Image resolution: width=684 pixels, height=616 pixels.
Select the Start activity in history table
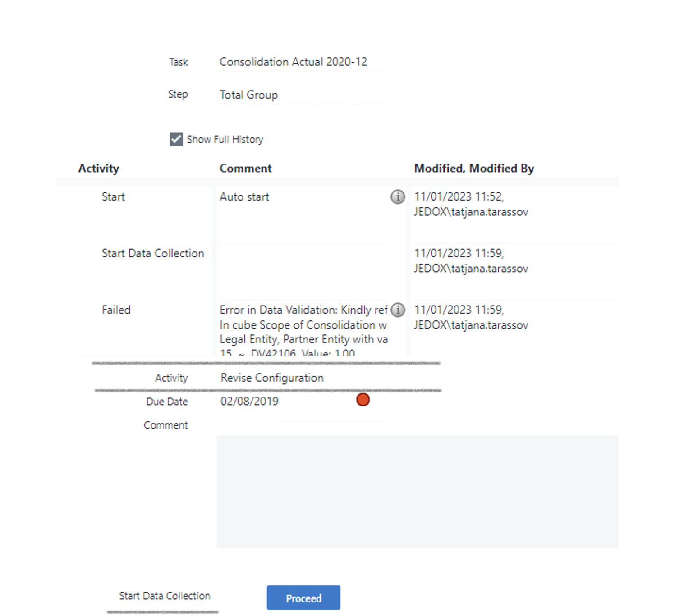pos(113,197)
